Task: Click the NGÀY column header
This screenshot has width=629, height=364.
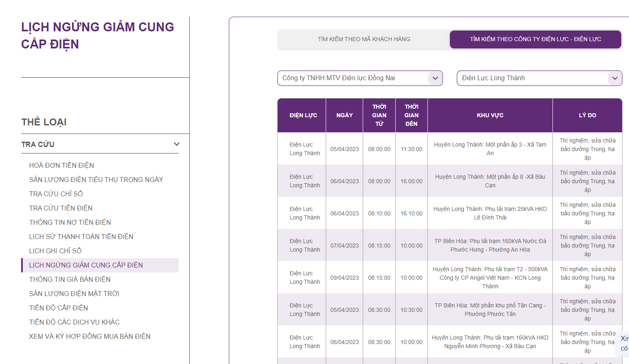Action: click(x=344, y=115)
